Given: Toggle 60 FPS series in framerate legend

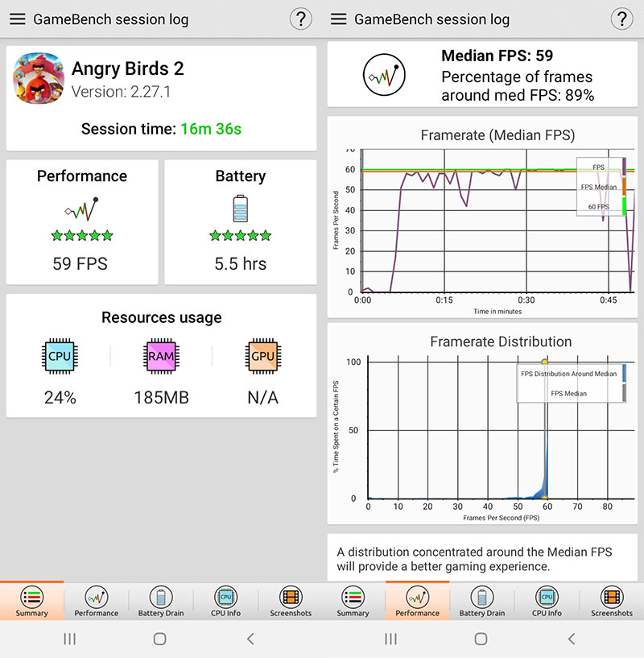Looking at the screenshot, I should [598, 207].
